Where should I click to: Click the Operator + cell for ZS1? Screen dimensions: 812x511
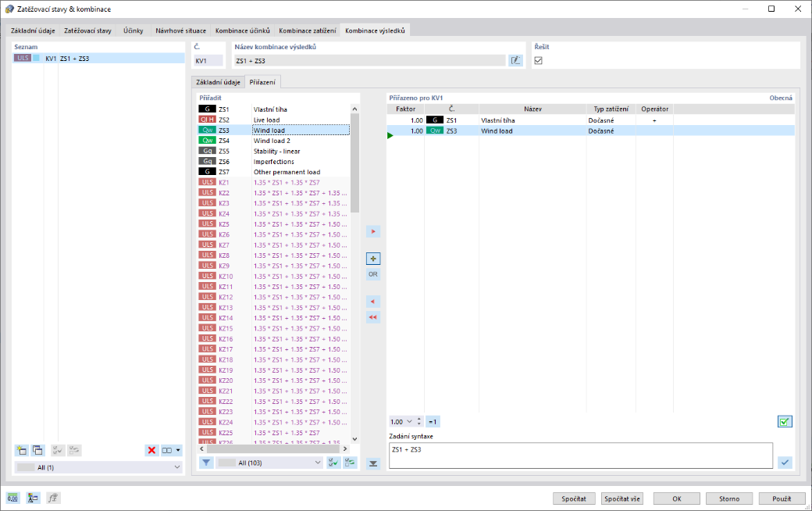(x=654, y=120)
